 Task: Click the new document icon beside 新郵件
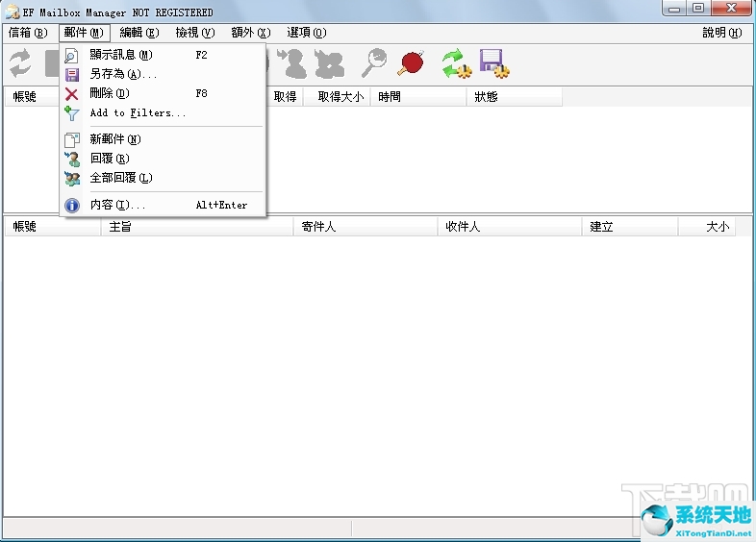(72, 140)
